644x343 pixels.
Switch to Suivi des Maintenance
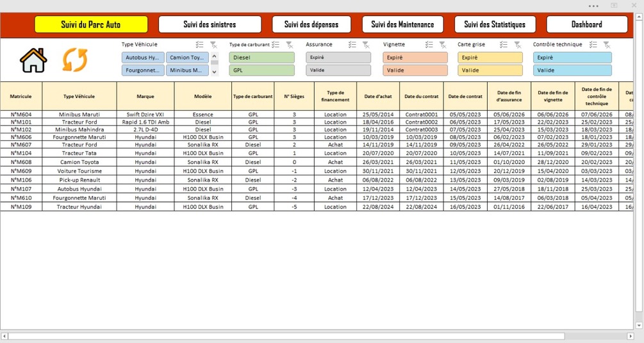[x=402, y=24]
